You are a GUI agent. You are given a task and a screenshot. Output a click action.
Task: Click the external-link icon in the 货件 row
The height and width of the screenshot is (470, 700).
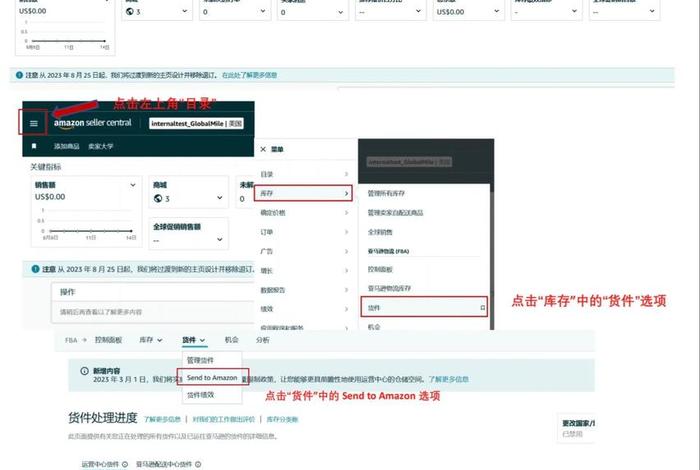pyautogui.click(x=483, y=308)
